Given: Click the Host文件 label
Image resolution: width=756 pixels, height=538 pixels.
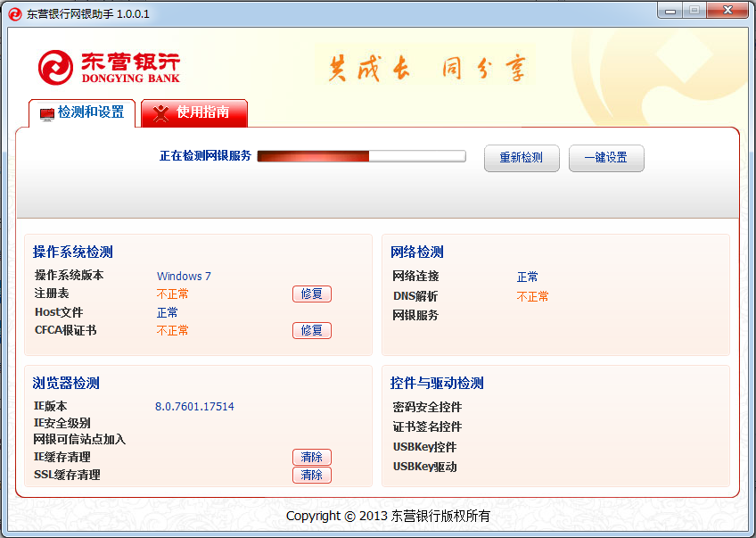Looking at the screenshot, I should (59, 312).
